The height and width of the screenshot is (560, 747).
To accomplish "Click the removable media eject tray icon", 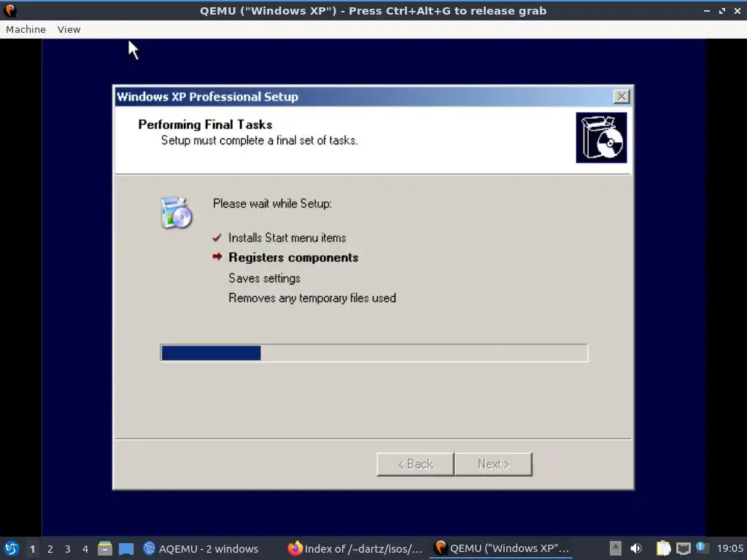I will pyautogui.click(x=616, y=548).
